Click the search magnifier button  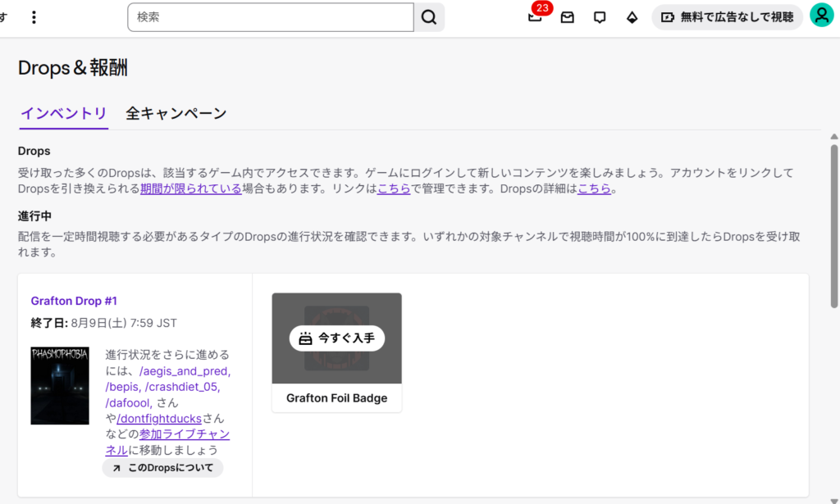429,17
